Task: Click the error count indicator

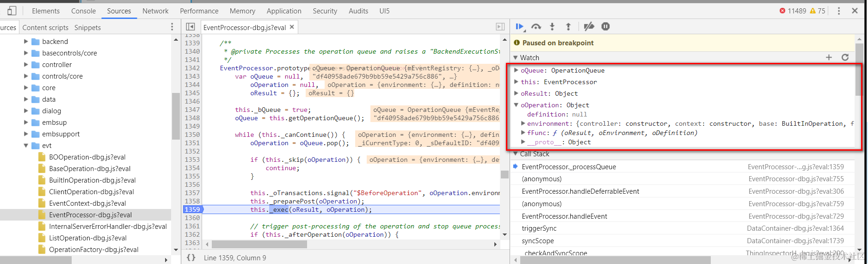Action: [x=793, y=11]
